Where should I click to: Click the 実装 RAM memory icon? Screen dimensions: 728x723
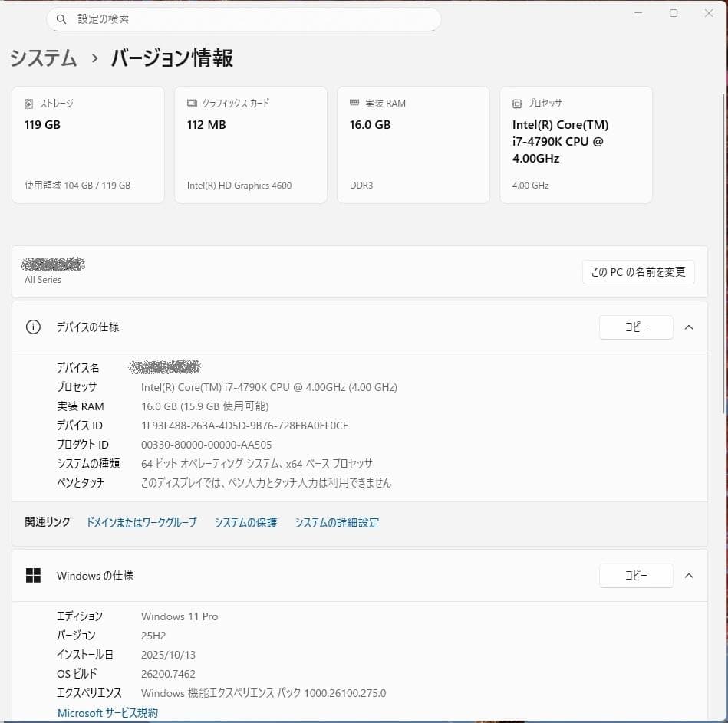coord(354,103)
